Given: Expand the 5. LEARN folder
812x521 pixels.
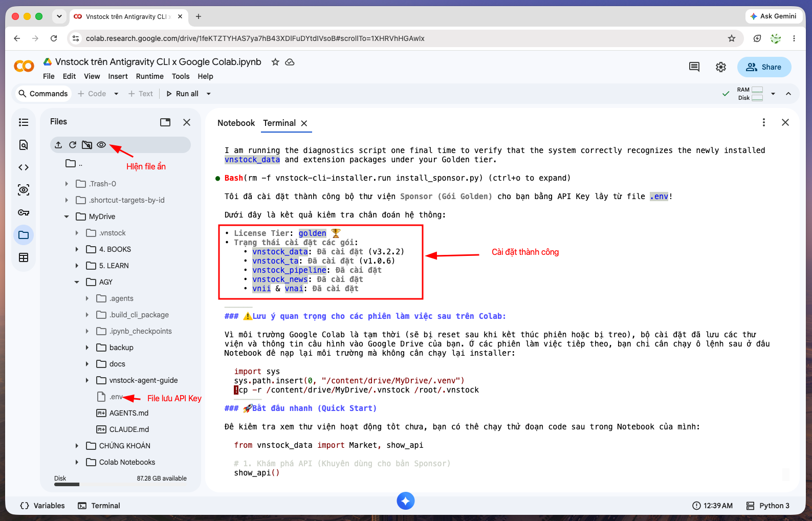Looking at the screenshot, I should click(77, 266).
